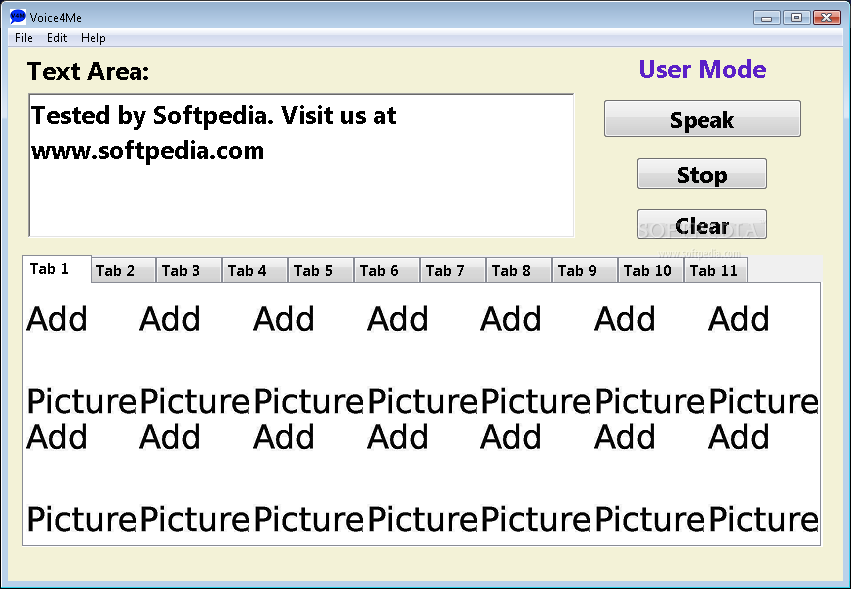Open the Help menu
This screenshot has height=589, width=851.
pyautogui.click(x=93, y=38)
